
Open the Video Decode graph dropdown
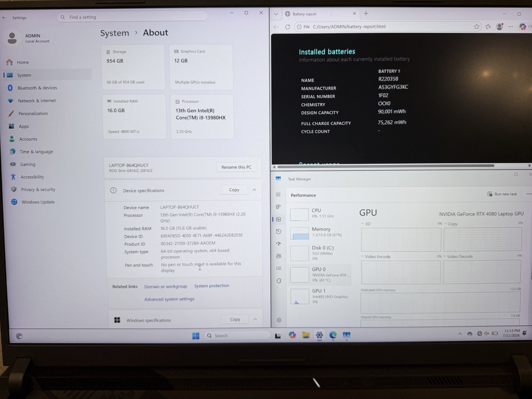tap(445, 256)
